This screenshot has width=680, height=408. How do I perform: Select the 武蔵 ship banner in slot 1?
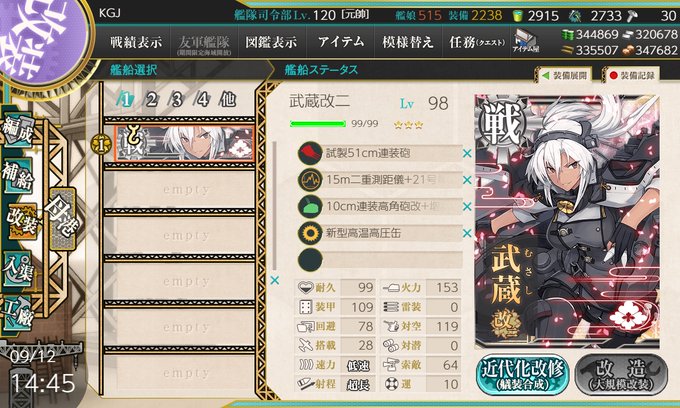184,144
